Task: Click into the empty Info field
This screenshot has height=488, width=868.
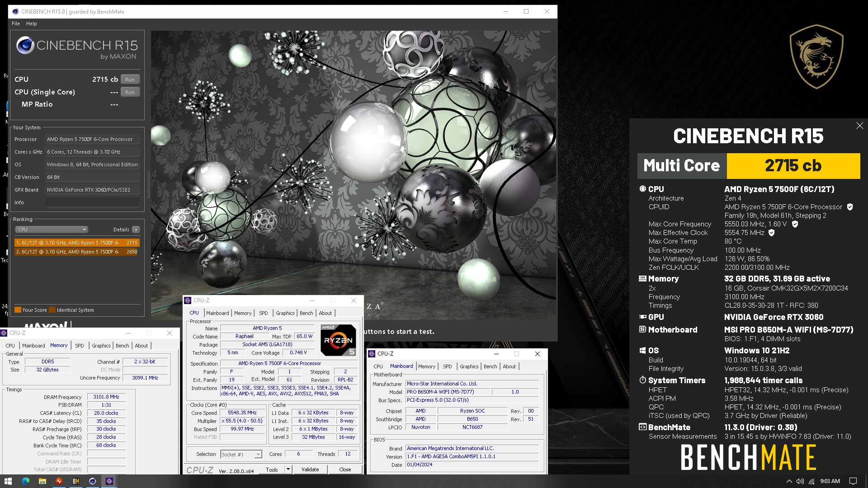Action: tap(92, 202)
